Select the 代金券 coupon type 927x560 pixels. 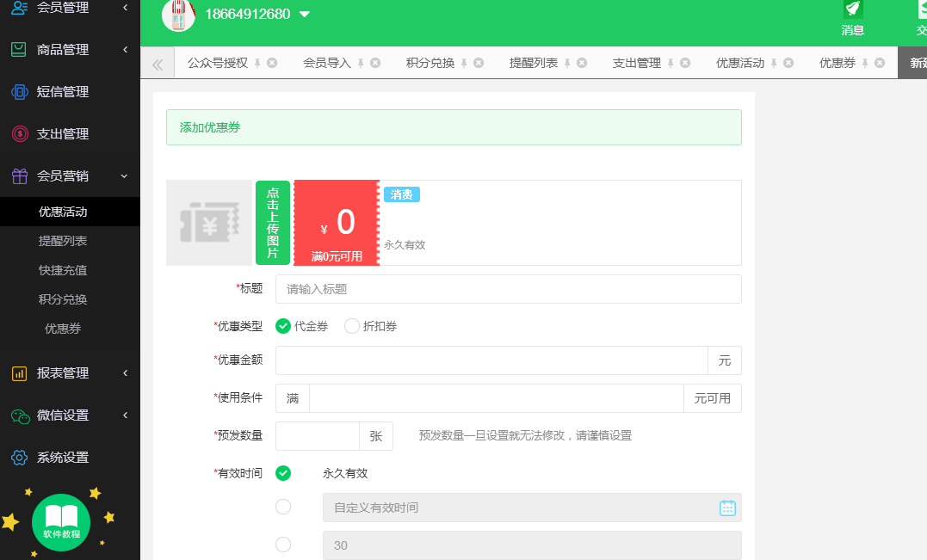pos(283,327)
